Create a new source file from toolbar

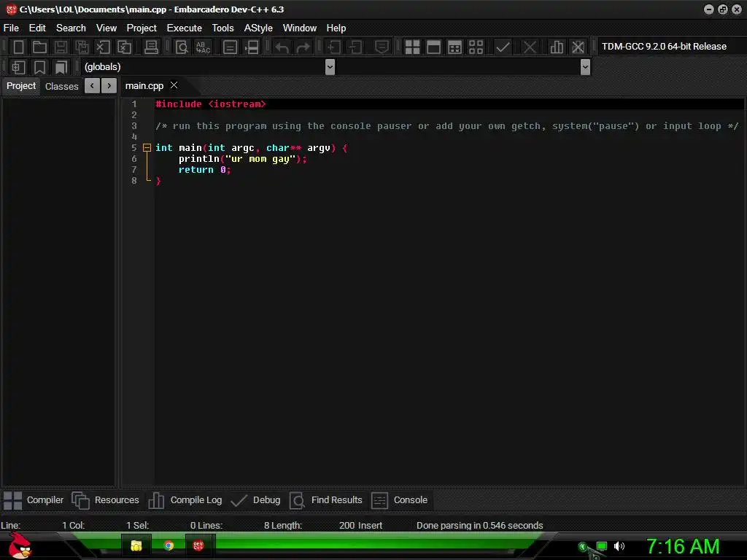pyautogui.click(x=18, y=47)
